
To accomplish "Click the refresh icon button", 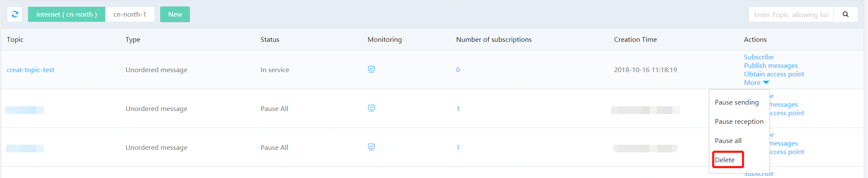I will pos(15,14).
